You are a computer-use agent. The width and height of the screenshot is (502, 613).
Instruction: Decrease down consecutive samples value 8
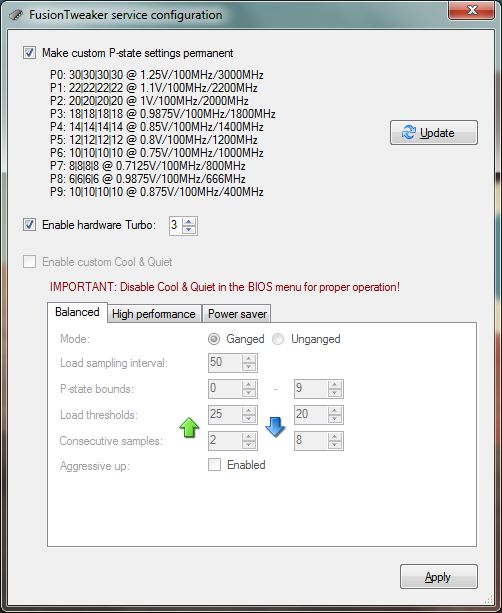point(335,445)
